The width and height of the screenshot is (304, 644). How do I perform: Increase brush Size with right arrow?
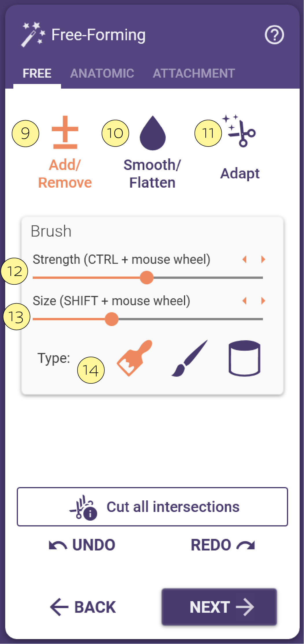point(263,301)
